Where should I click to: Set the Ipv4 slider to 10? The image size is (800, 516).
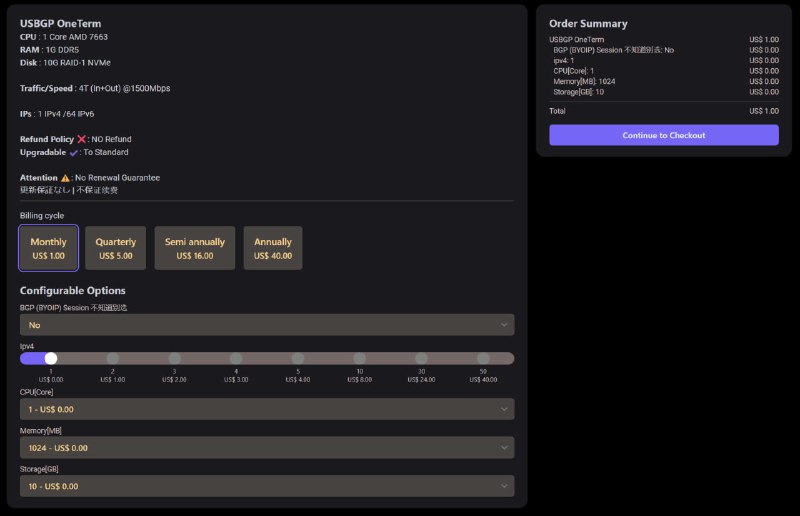pos(360,358)
